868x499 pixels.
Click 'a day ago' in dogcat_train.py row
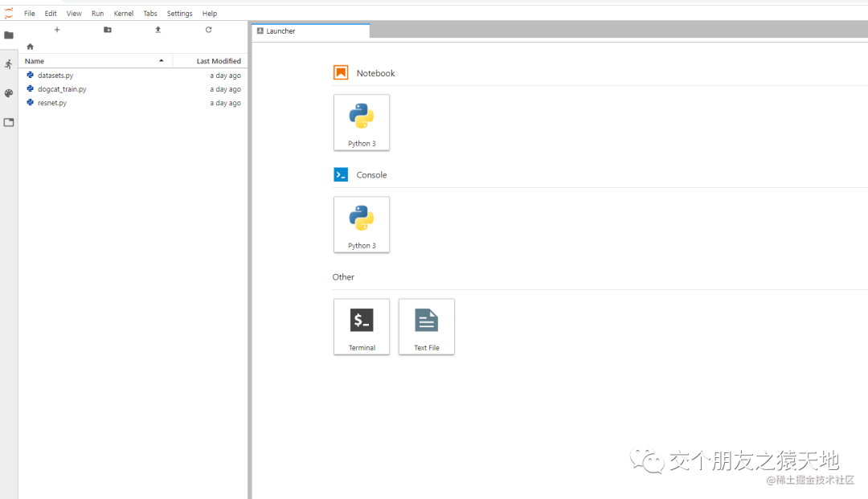[225, 89]
